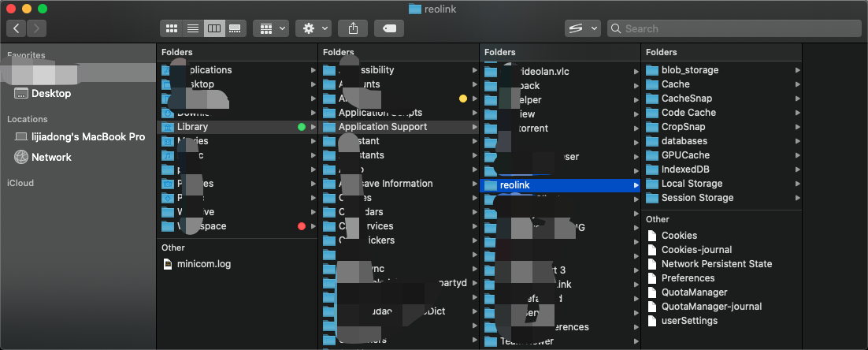Expand the GPUCache arrow

pyautogui.click(x=798, y=155)
